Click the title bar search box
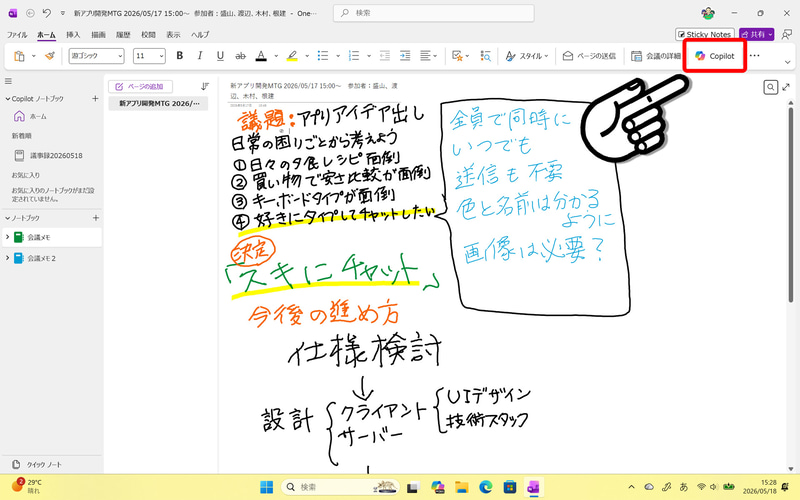Viewport: 800px width, 500px height. click(434, 13)
